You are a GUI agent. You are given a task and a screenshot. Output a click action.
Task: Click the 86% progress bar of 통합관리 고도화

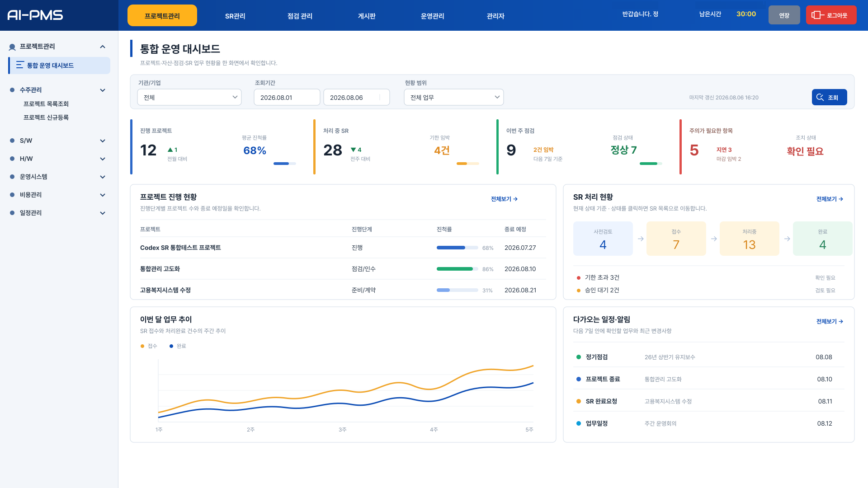pyautogui.click(x=457, y=269)
